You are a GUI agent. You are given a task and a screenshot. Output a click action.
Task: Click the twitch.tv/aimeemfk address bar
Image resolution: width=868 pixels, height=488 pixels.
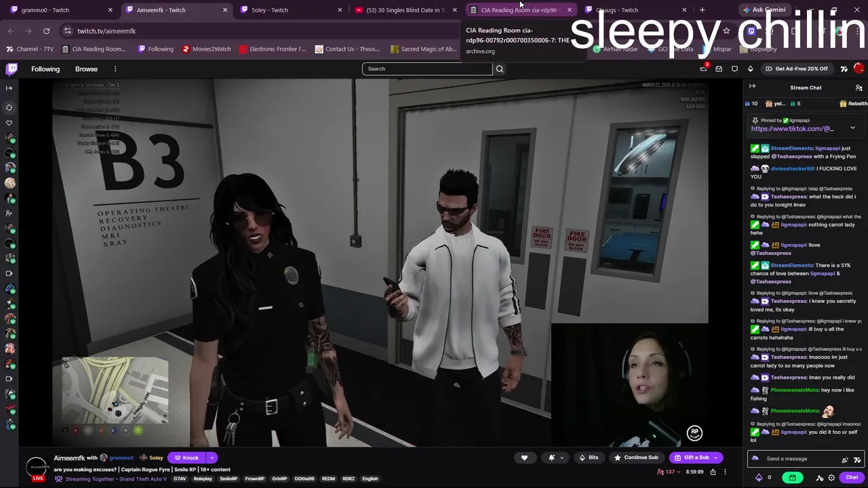click(106, 31)
